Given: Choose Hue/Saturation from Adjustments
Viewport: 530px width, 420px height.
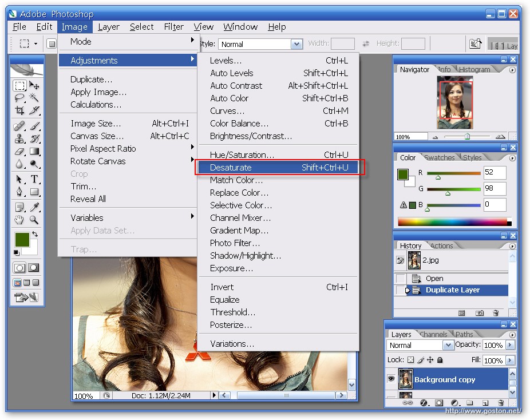Looking at the screenshot, I should [279, 154].
